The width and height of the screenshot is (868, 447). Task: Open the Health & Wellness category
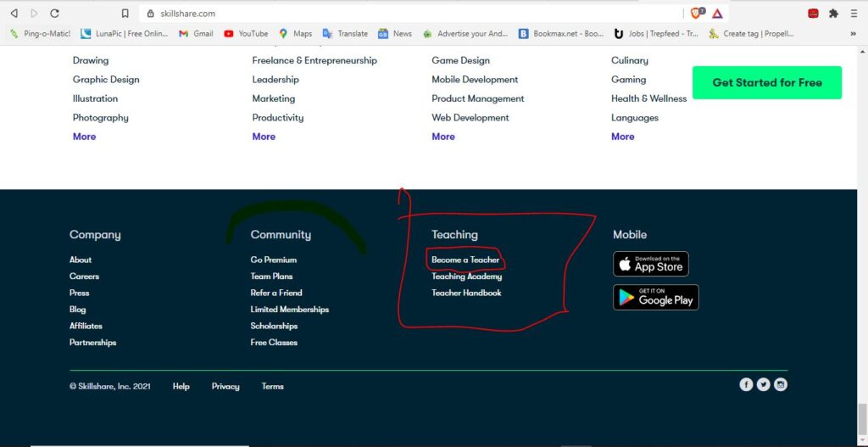(x=648, y=98)
